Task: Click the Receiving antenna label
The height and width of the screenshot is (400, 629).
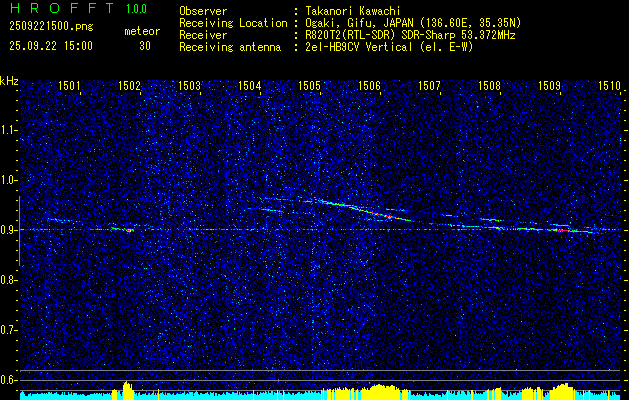Action: [x=230, y=47]
